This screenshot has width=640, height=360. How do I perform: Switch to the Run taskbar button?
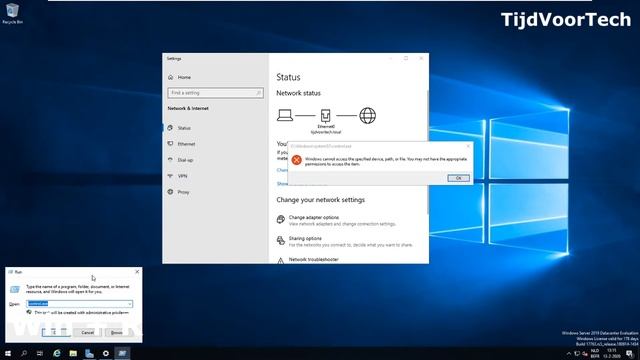tap(122, 353)
